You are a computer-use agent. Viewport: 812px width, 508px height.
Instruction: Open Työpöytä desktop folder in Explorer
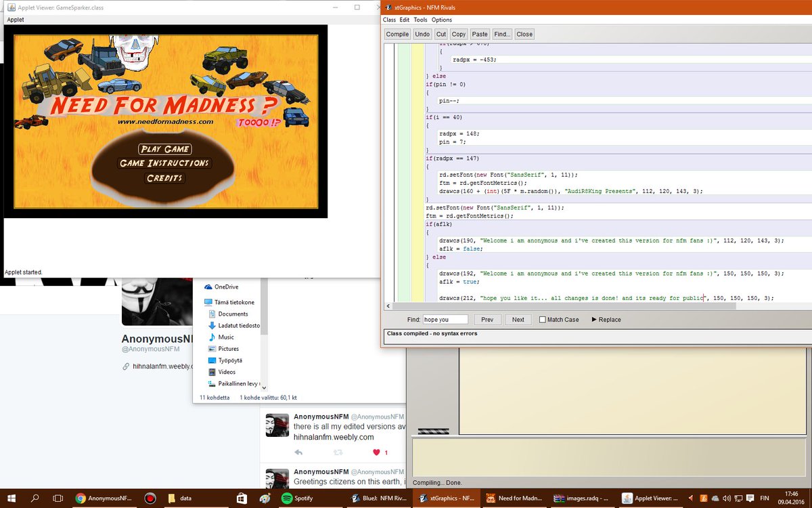click(225, 360)
